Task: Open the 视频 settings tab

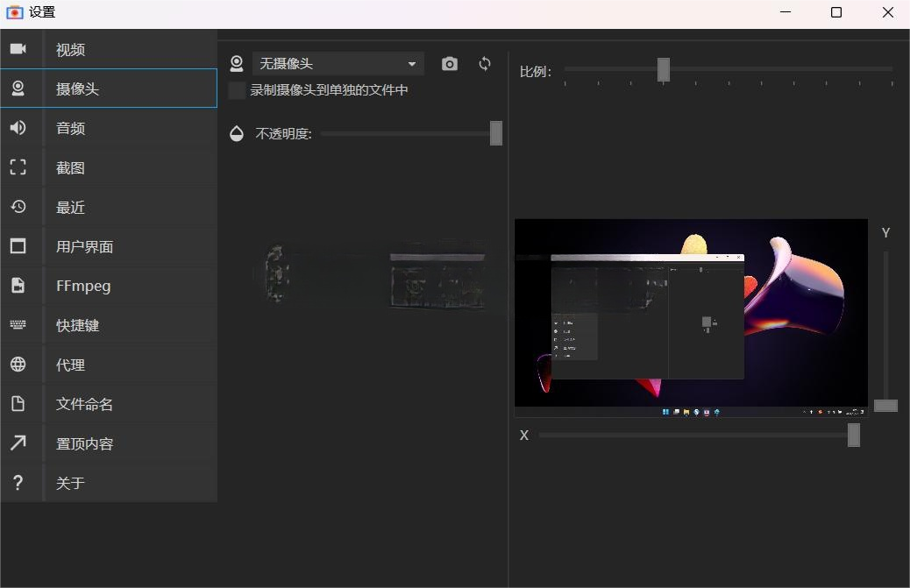Action: 71,50
